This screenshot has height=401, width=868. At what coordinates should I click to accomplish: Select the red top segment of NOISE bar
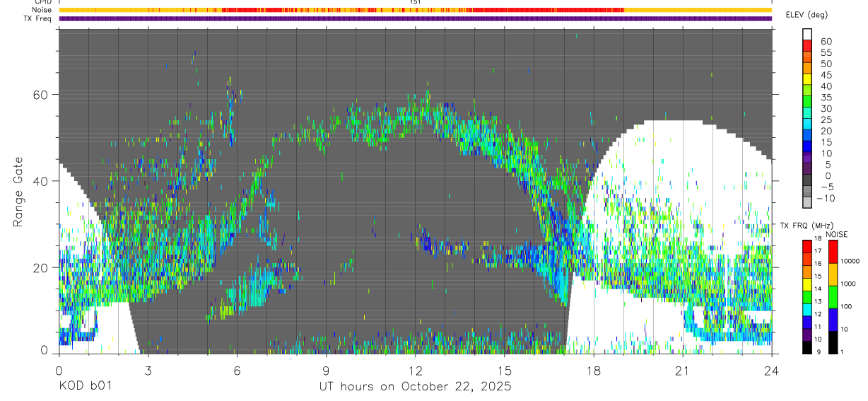[x=833, y=251]
